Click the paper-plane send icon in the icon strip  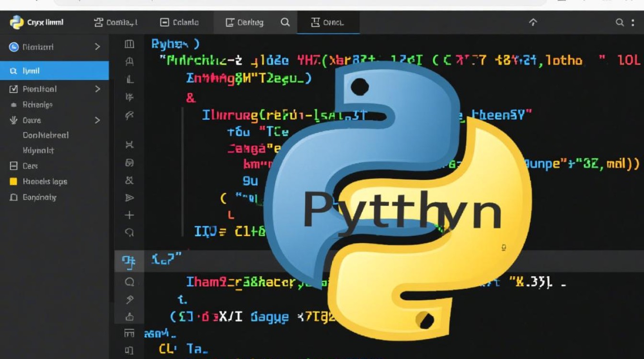[129, 198]
